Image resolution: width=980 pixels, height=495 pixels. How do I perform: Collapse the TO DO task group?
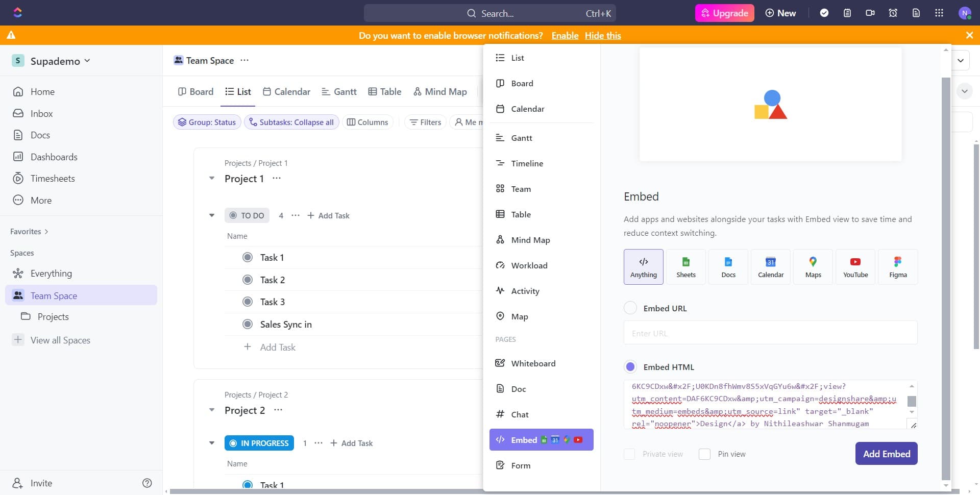click(x=211, y=215)
